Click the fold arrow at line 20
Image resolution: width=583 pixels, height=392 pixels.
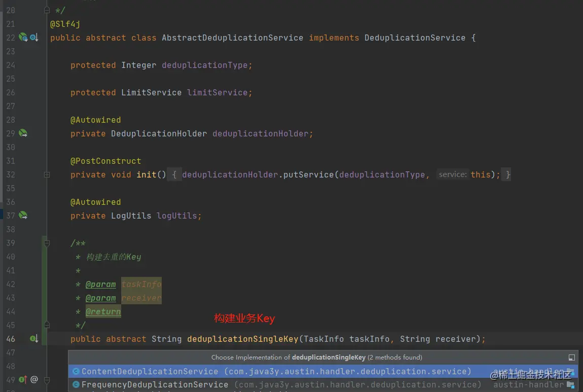tap(47, 9)
